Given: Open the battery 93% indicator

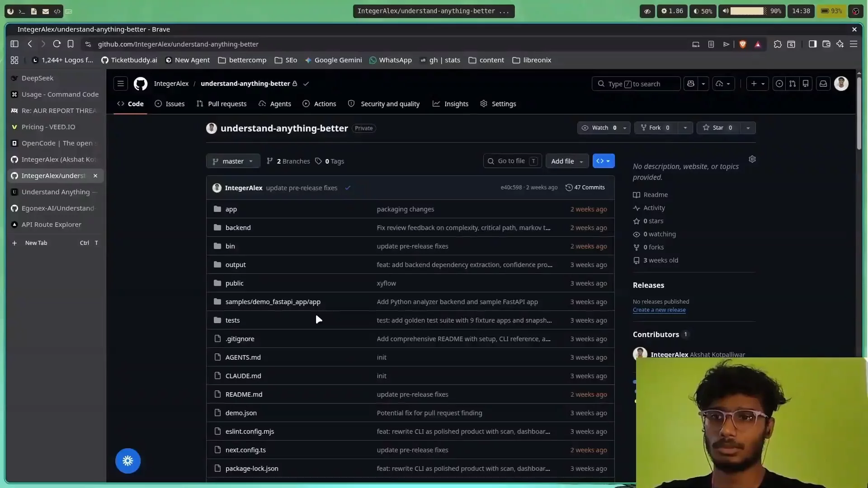Looking at the screenshot, I should pos(831,11).
